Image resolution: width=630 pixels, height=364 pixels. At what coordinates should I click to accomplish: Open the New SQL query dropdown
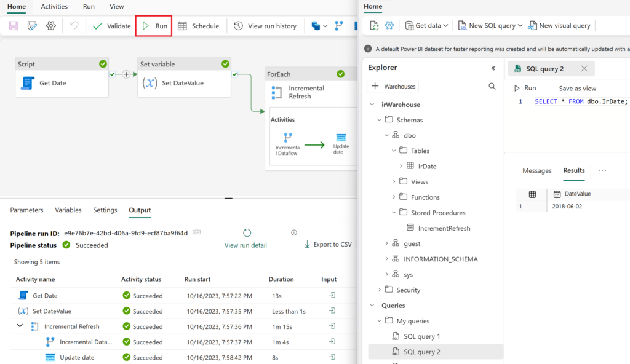pos(520,26)
